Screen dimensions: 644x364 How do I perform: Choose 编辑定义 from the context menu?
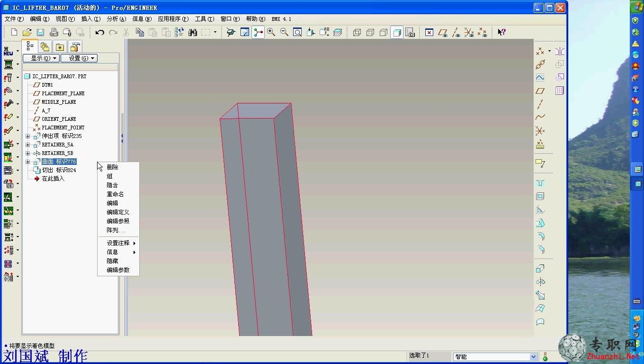point(118,212)
